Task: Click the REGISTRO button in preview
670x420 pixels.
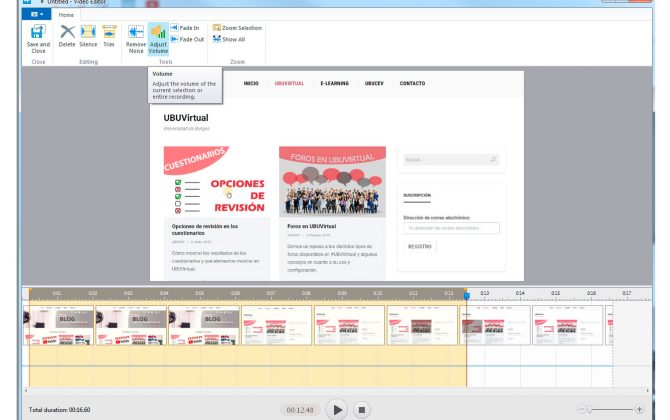Action: point(420,247)
